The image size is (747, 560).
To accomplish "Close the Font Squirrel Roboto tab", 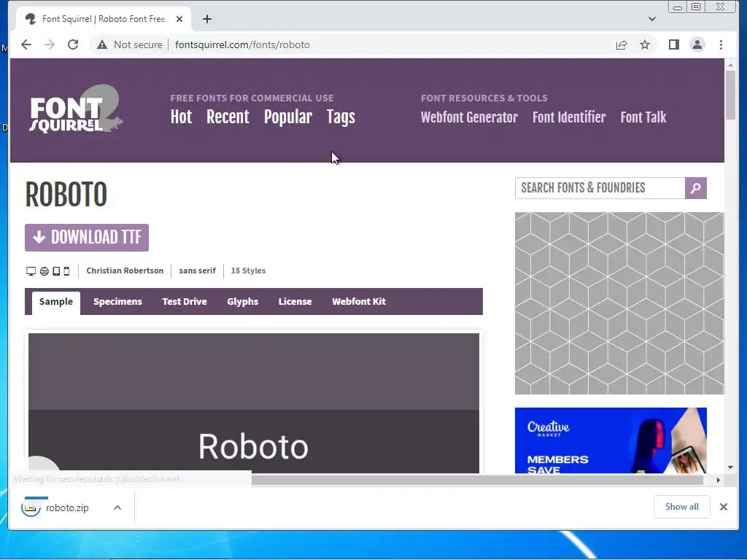I will pyautogui.click(x=179, y=19).
